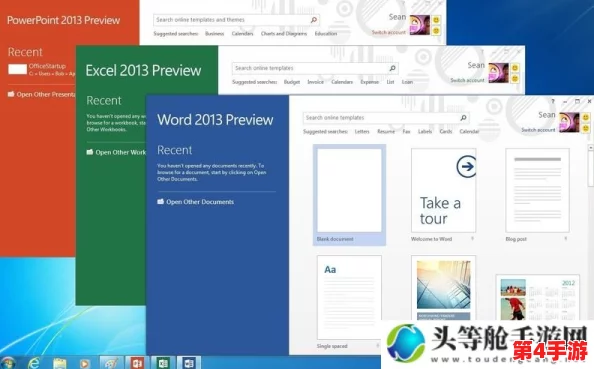Click the Cards suggested search in Word
This screenshot has width=594, height=369.
(x=446, y=131)
